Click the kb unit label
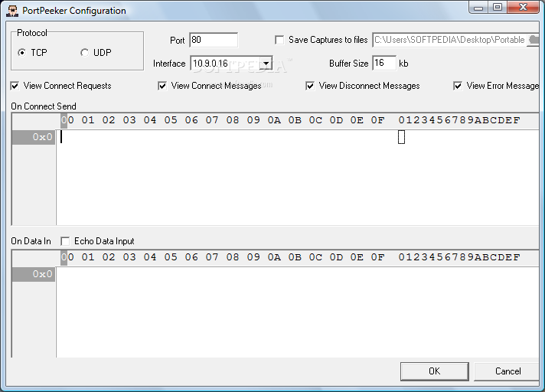The height and width of the screenshot is (392, 545). click(x=403, y=64)
